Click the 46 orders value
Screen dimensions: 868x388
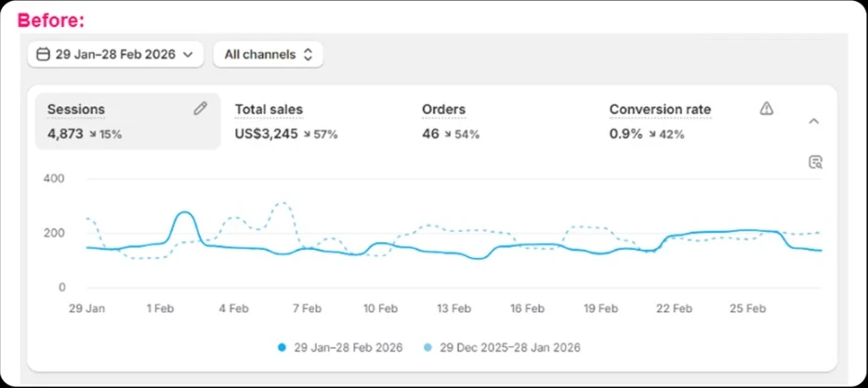tap(430, 134)
